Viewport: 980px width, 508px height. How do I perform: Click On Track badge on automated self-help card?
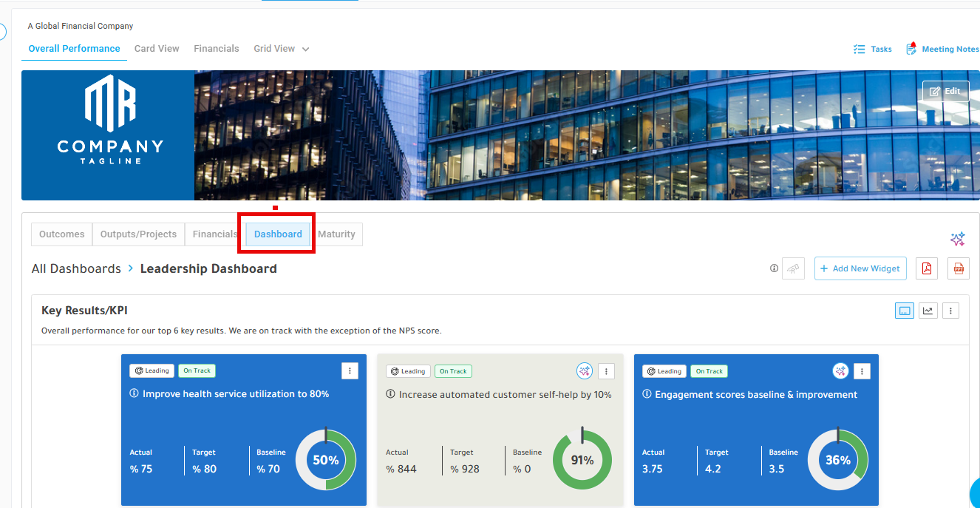453,371
